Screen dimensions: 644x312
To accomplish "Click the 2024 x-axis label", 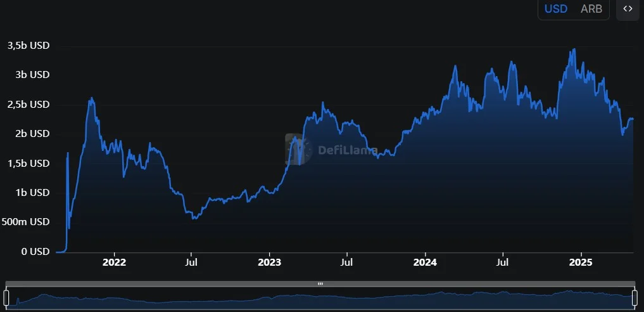I will tap(426, 262).
